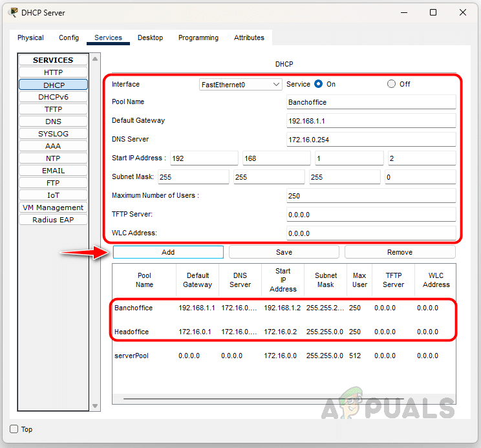Click the Add button
This screenshot has width=481, height=448.
168,252
